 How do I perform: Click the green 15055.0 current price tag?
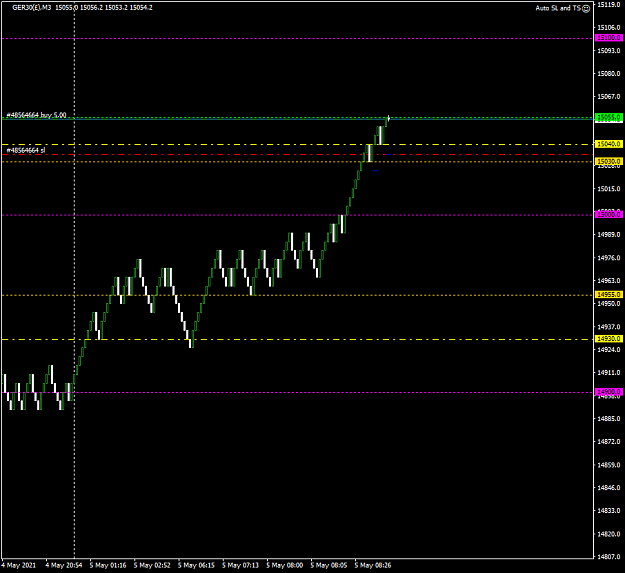point(609,117)
